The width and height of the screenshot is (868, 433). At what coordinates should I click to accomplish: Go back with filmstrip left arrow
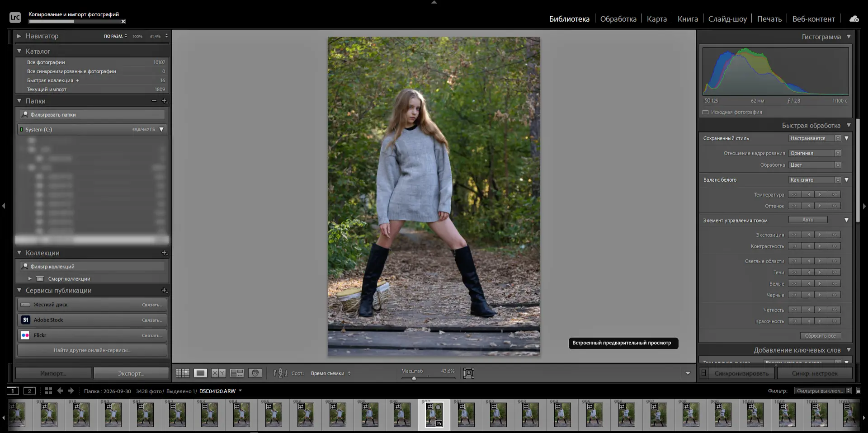[60, 391]
